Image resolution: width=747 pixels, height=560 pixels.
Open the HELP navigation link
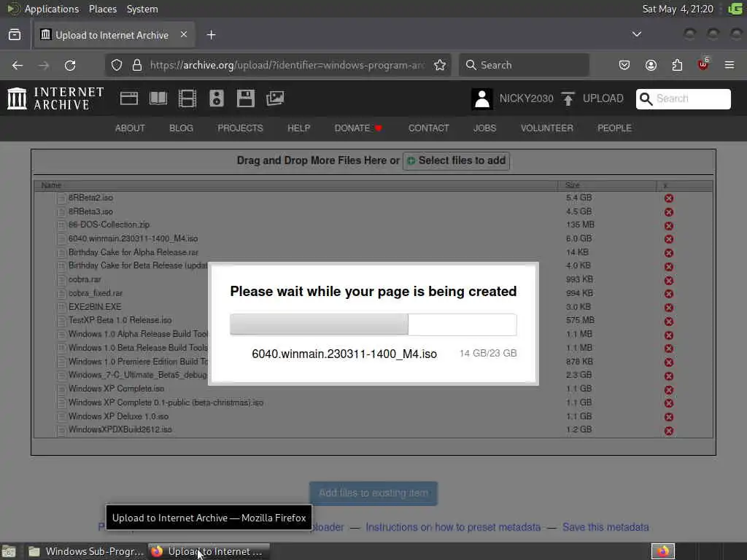[298, 128]
